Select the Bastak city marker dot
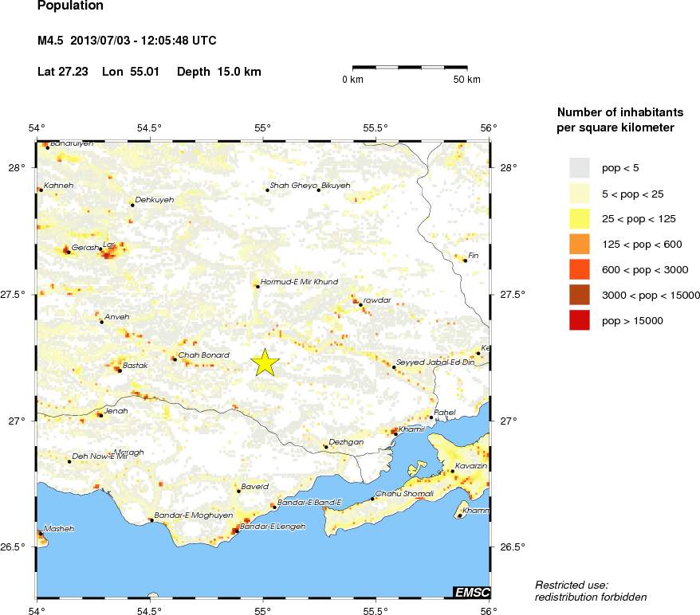This screenshot has width=700, height=615. (x=118, y=370)
